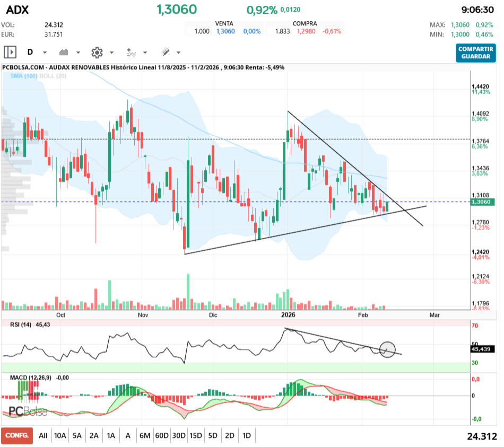Toggle the side panel icon
This screenshot has width=504, height=447.
10,52
